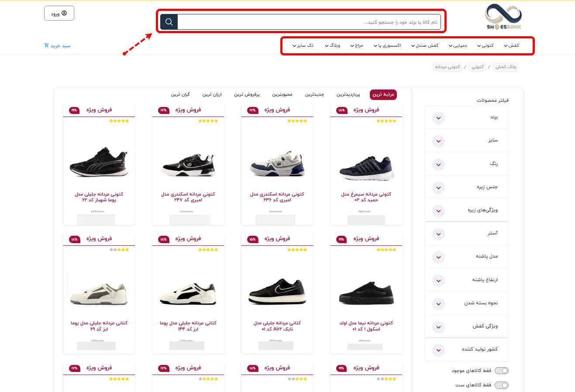Image resolution: width=575 pixels, height=392 pixels.
Task: Click کتونی مردانه breadcrumb link
Action: [x=448, y=67]
